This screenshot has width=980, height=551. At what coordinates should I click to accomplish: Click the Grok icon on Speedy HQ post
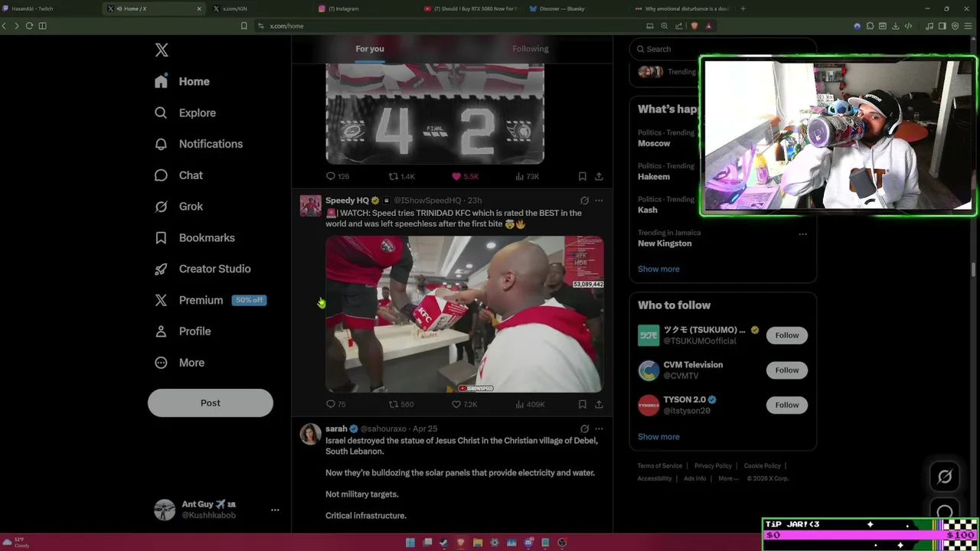(584, 201)
